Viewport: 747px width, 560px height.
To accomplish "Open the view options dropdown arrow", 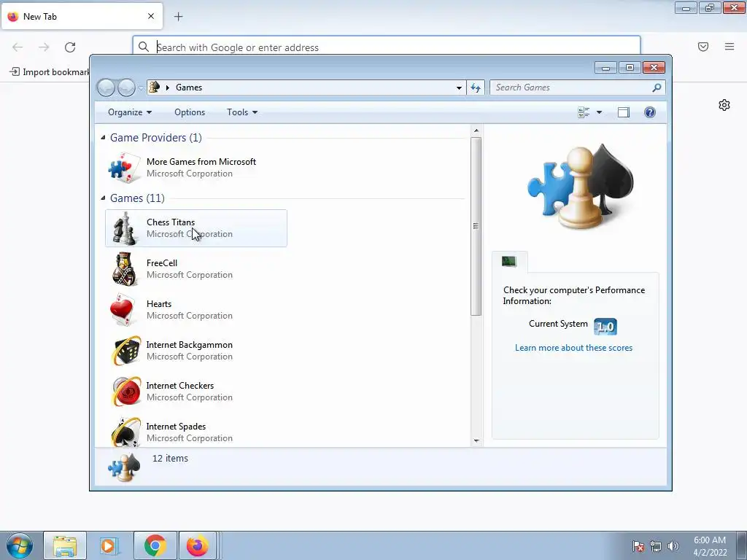I will pyautogui.click(x=600, y=112).
